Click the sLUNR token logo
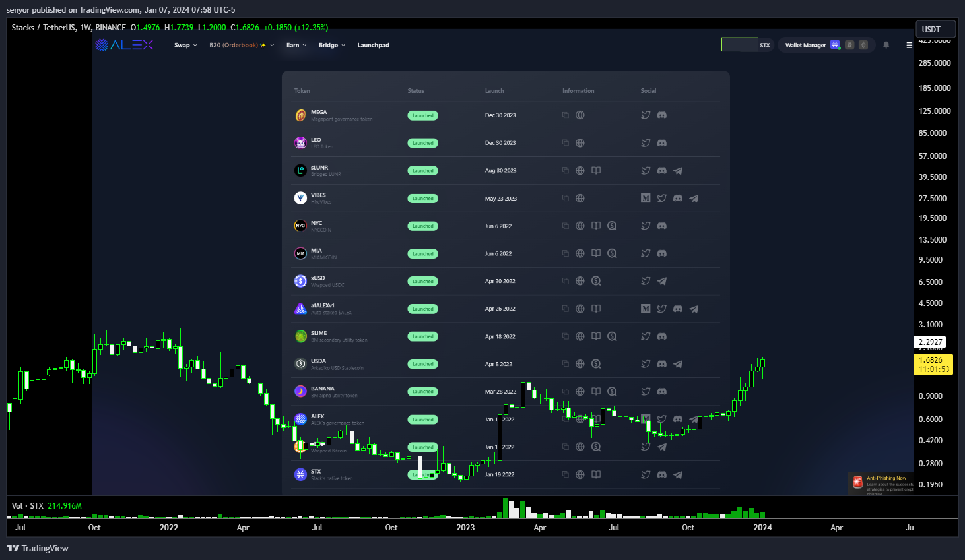 (x=300, y=171)
